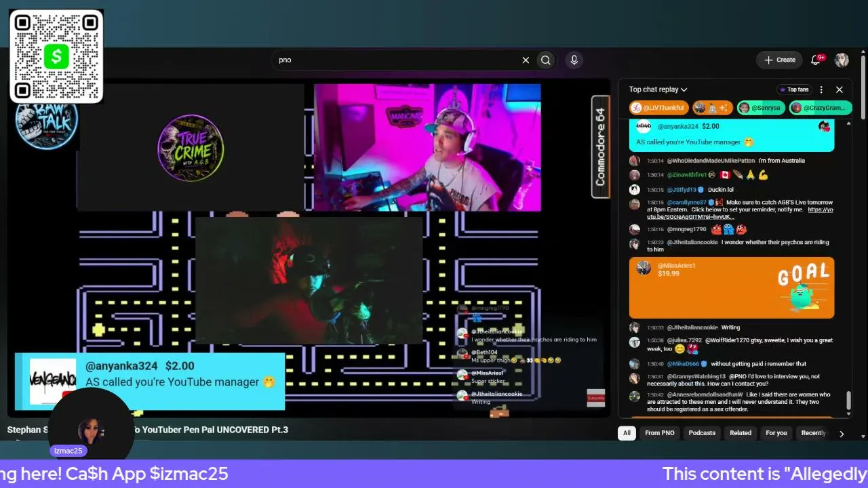Click the izmac25 profile bubble
Viewport: 868px width, 488px height.
point(92,426)
